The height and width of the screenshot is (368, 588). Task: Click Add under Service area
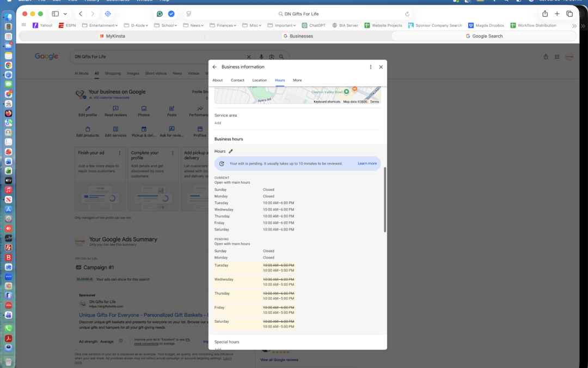click(218, 123)
